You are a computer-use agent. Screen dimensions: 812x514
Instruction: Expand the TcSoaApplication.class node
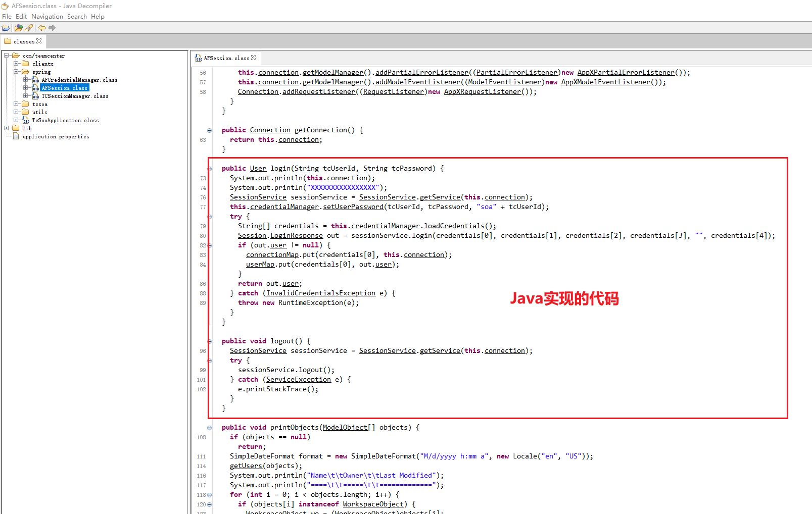click(x=16, y=120)
